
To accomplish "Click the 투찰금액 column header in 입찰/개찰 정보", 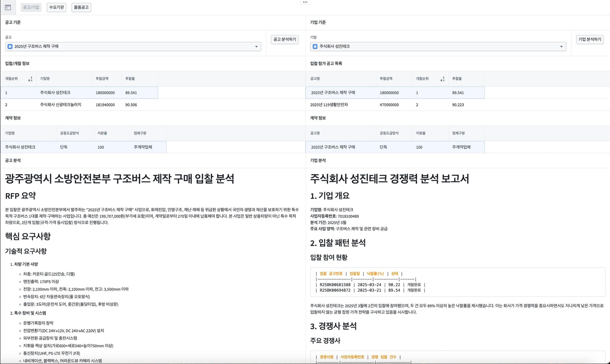I will coord(102,79).
